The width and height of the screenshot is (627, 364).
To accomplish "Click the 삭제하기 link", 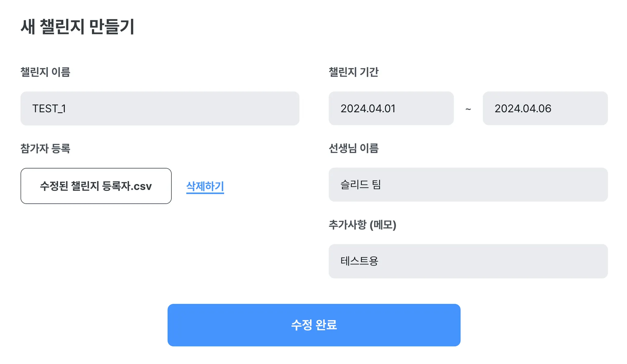I will tap(205, 186).
